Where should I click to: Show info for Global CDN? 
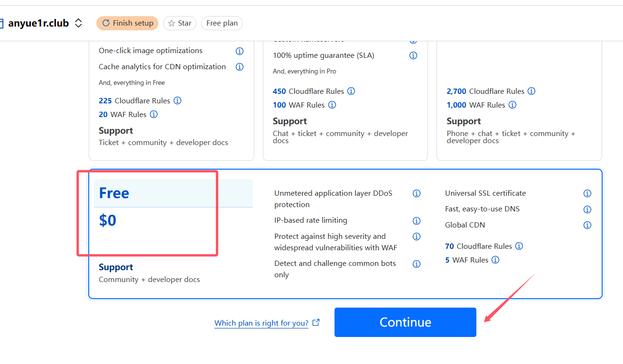coord(587,225)
